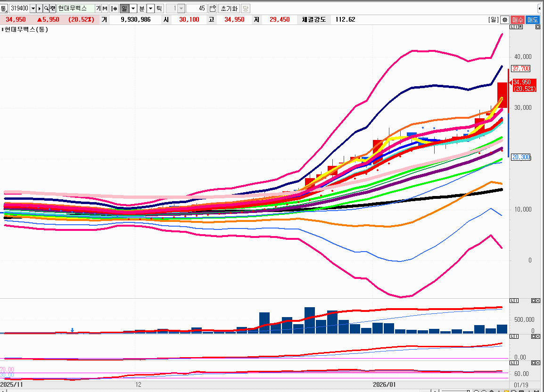The width and height of the screenshot is (544, 392).
Task: Click the 통 menu button at top-left
Action: (x=4, y=8)
